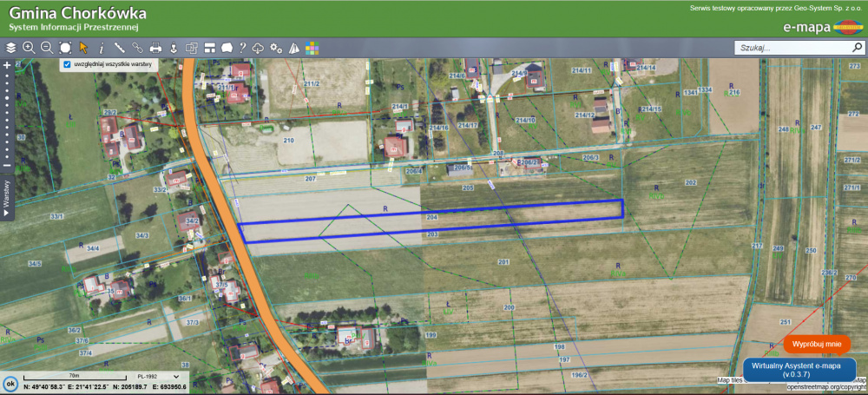
Task: Pick the measure ruler tool
Action: [x=119, y=48]
